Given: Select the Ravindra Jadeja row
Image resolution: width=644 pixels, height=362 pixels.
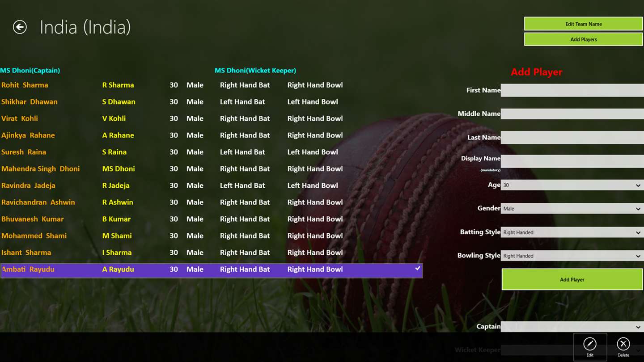Looking at the screenshot, I should click(x=212, y=185).
